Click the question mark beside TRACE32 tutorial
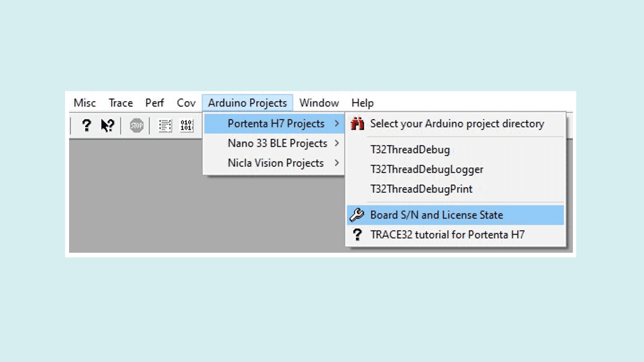The height and width of the screenshot is (362, 644). pos(357,235)
